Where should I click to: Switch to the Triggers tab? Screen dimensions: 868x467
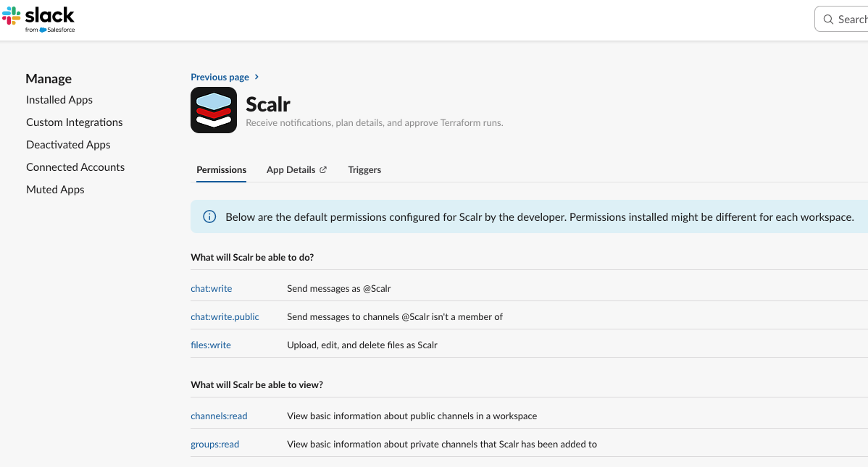(x=364, y=170)
